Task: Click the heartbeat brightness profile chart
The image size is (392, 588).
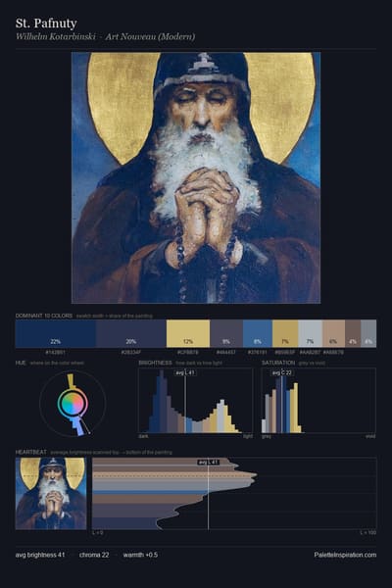Action: pos(234,493)
